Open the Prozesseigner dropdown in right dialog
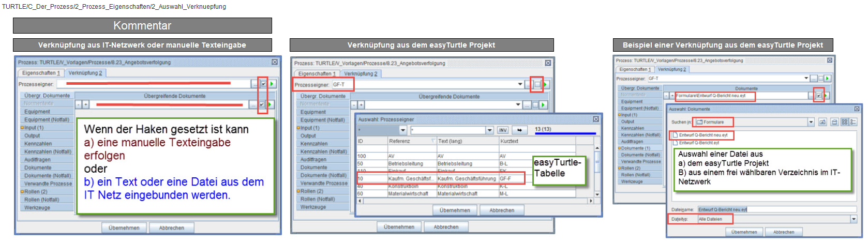 coord(806,79)
